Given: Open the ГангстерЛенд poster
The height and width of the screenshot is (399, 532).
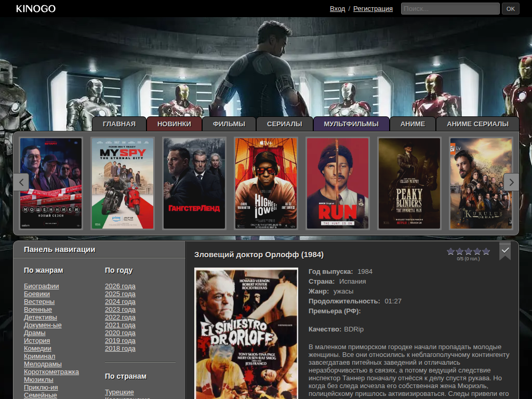Looking at the screenshot, I should tap(194, 183).
